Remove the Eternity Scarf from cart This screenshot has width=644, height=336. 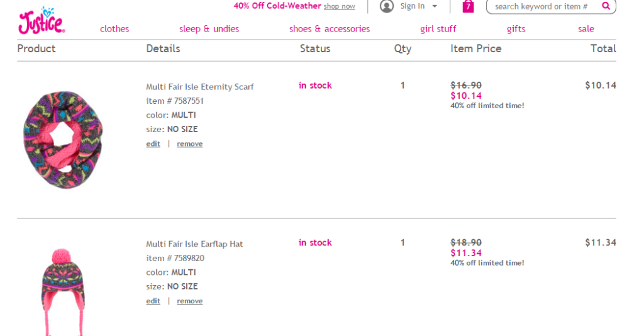click(x=190, y=144)
